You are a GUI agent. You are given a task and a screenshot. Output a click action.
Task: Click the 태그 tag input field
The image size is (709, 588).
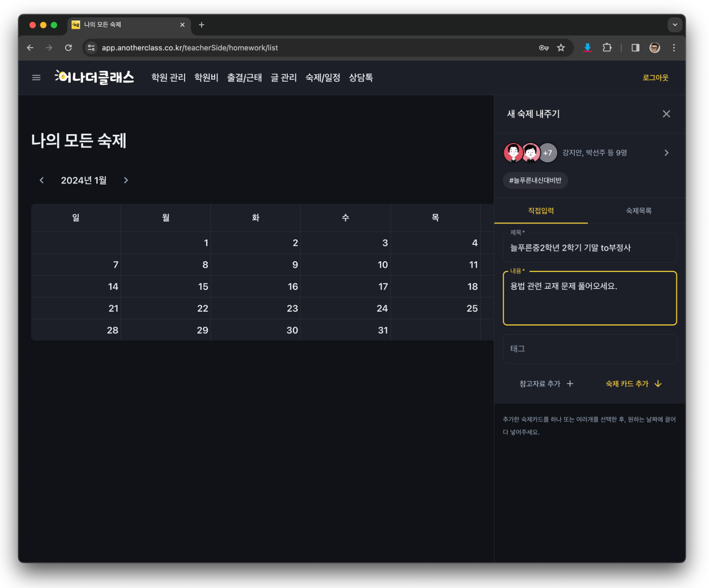[x=590, y=349]
